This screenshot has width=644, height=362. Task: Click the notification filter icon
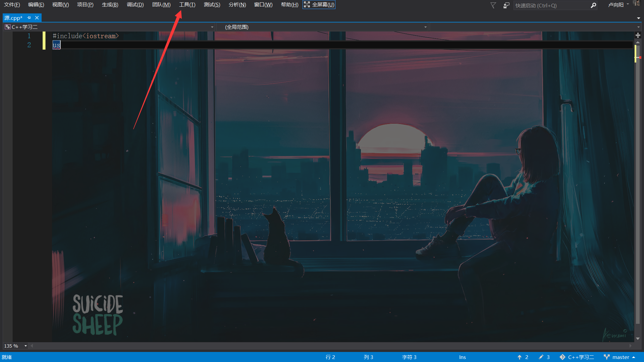click(493, 5)
